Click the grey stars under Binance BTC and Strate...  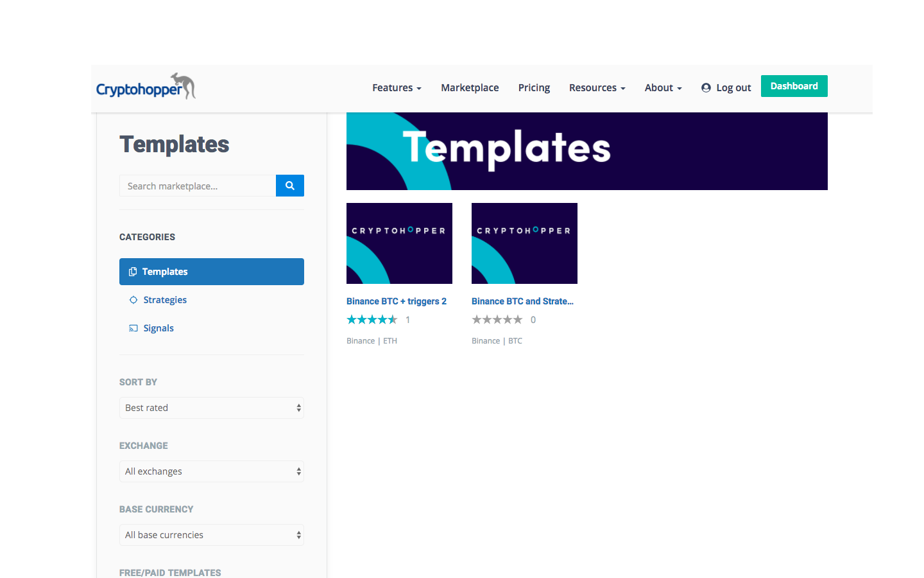[497, 319]
